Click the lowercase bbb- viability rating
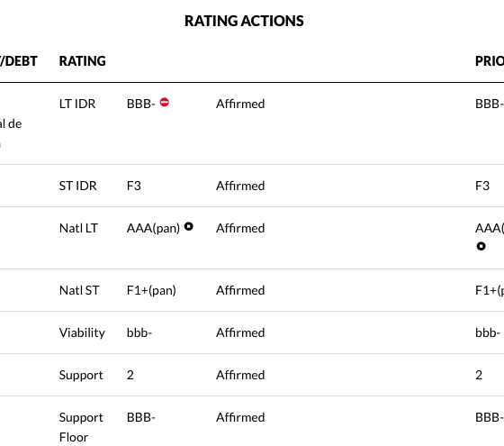 139,332
